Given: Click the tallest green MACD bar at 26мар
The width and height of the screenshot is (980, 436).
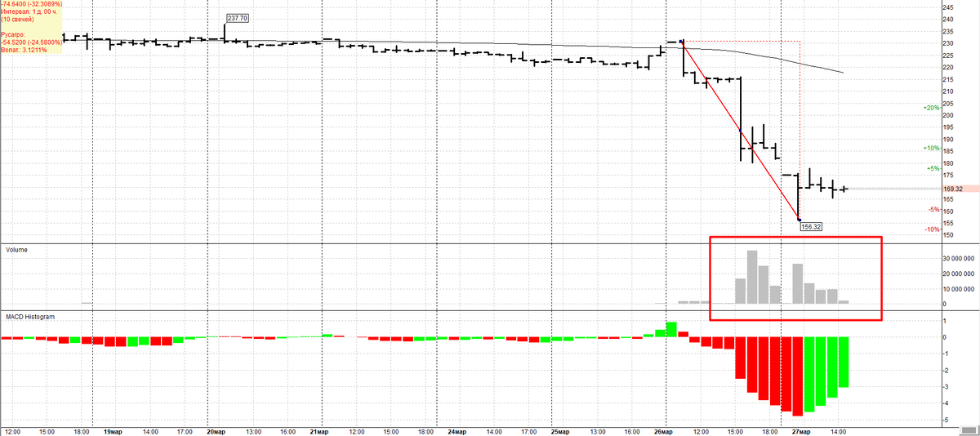Looking at the screenshot, I should [x=671, y=329].
